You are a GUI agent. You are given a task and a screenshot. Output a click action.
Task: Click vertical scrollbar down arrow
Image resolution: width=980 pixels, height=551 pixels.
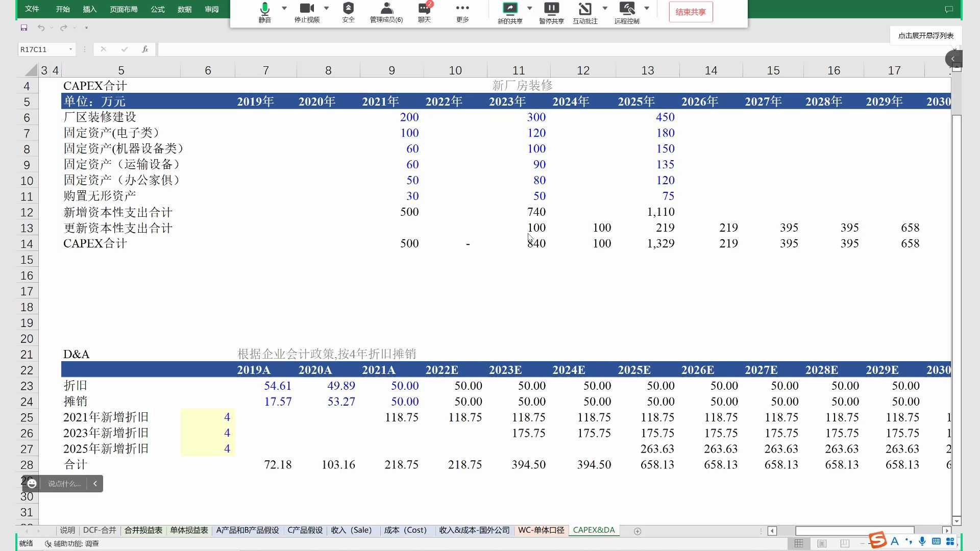[x=957, y=521]
